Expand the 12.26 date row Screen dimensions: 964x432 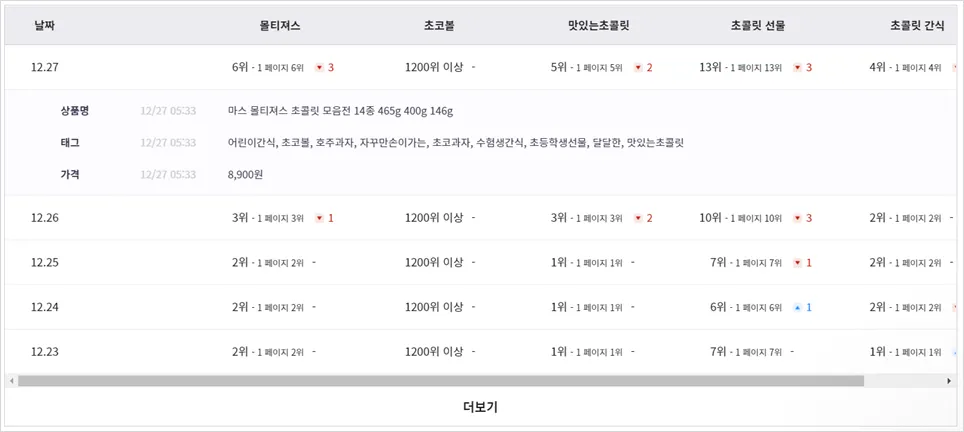tap(45, 218)
